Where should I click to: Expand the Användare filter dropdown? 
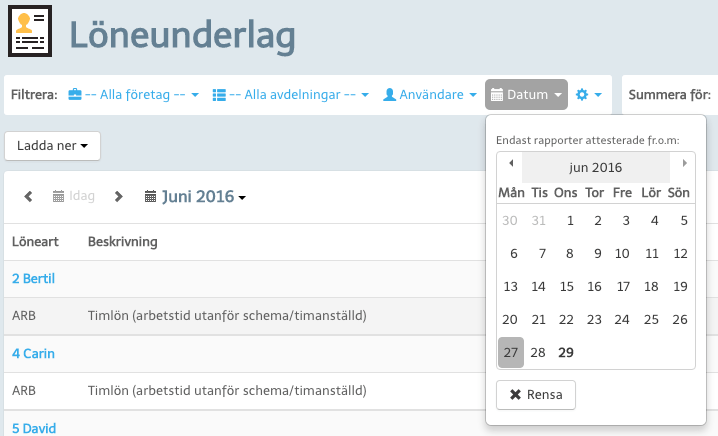430,95
